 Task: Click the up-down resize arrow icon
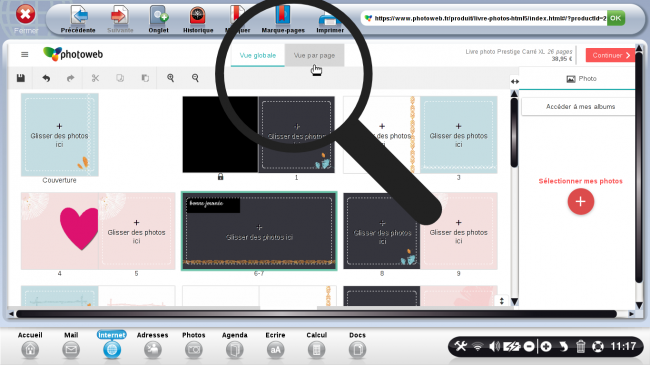click(x=502, y=301)
